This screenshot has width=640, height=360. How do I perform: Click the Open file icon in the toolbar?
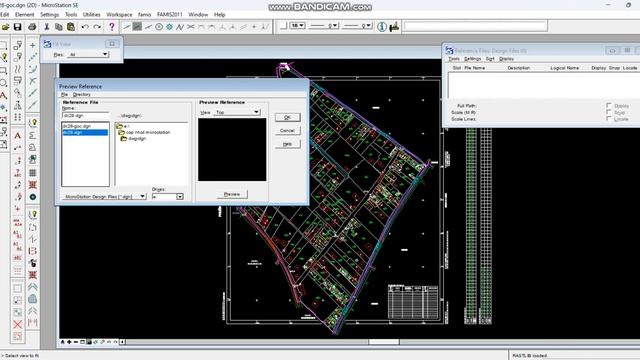[x=6, y=27]
